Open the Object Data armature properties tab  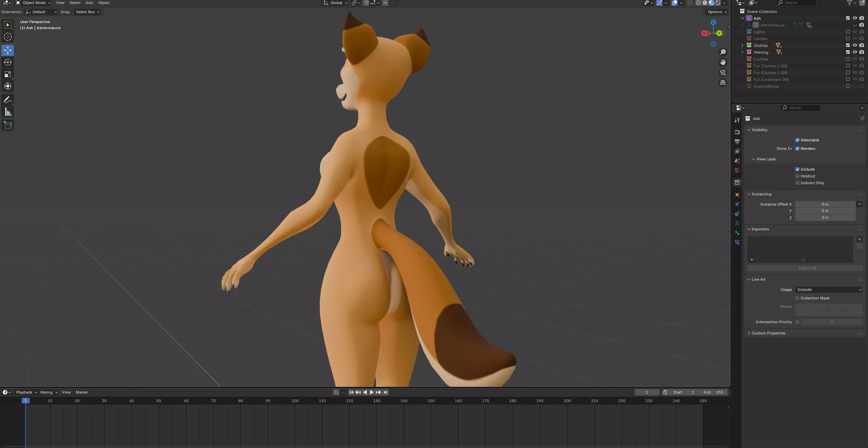[737, 223]
